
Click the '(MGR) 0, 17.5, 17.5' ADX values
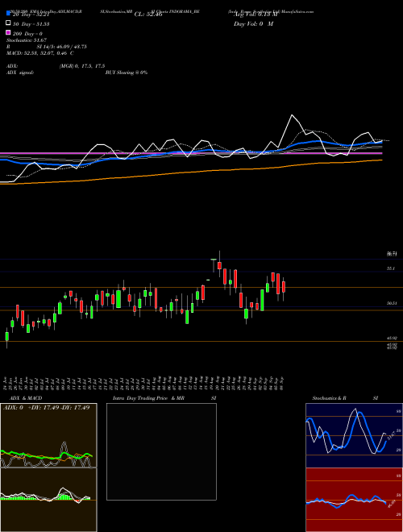click(x=81, y=66)
